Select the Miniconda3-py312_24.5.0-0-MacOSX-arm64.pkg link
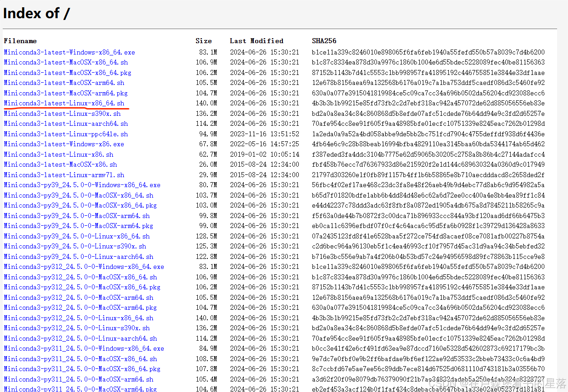 pos(80,308)
